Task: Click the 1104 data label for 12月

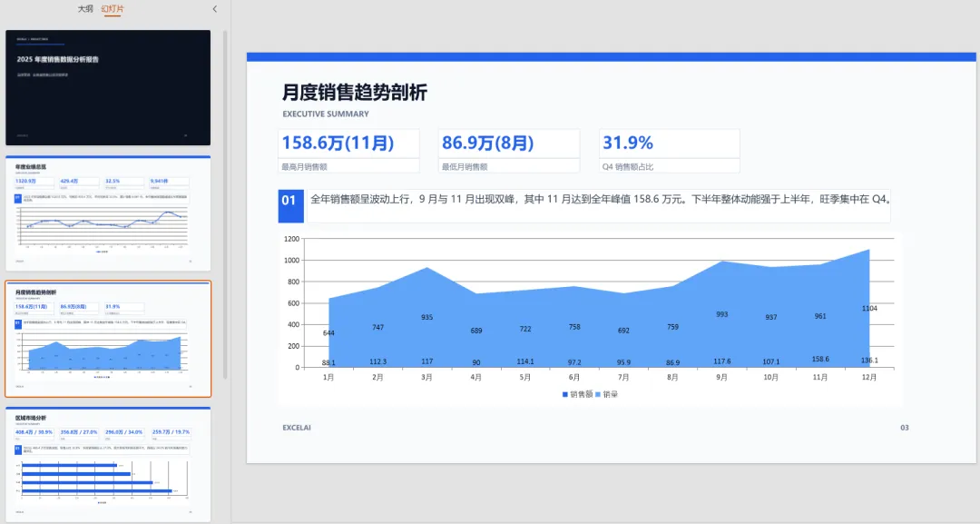Action: [x=869, y=308]
